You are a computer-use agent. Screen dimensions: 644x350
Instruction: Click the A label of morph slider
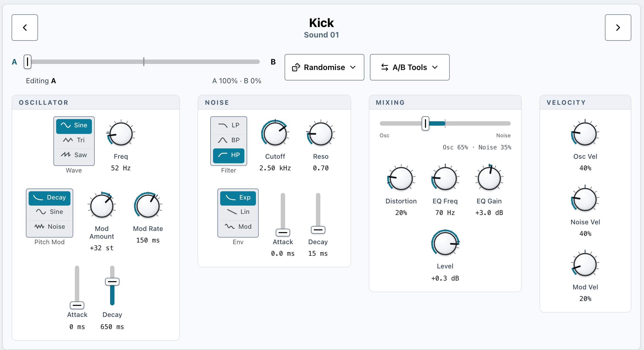(x=14, y=62)
